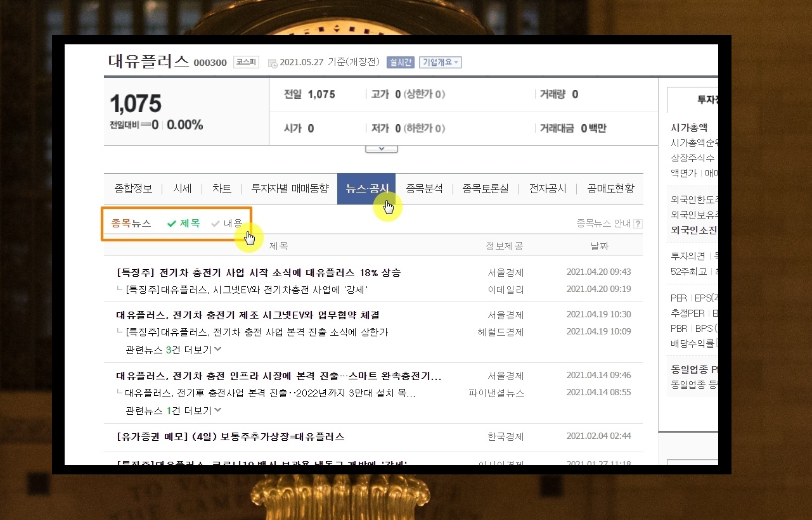Viewport: 812px width, 520px height.
Task: Click the 정보제공 column header
Action: click(505, 246)
